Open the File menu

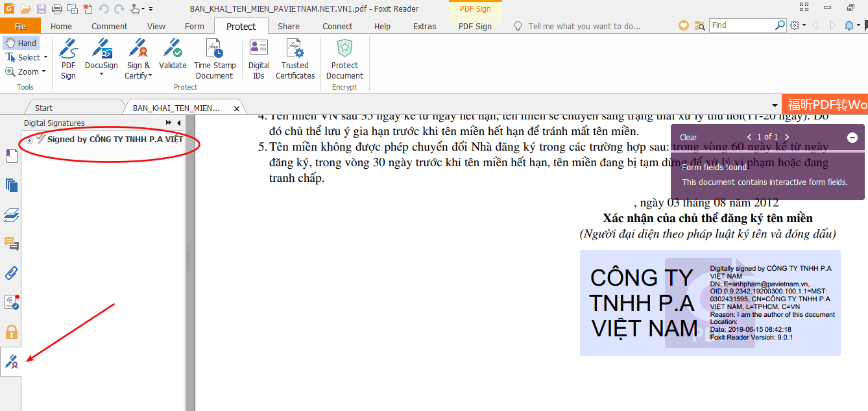pyautogui.click(x=20, y=26)
